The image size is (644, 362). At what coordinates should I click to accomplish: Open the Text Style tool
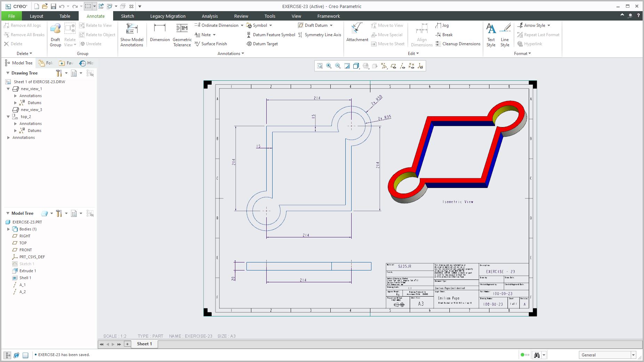click(491, 35)
